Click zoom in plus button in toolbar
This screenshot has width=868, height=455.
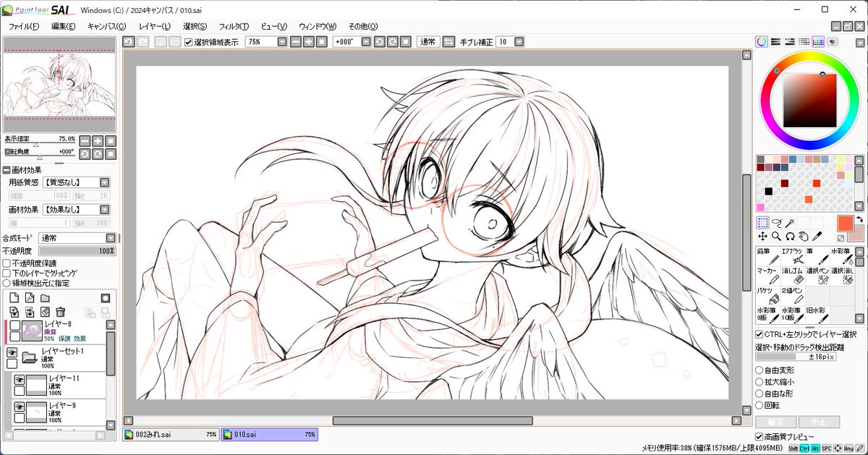(x=309, y=42)
